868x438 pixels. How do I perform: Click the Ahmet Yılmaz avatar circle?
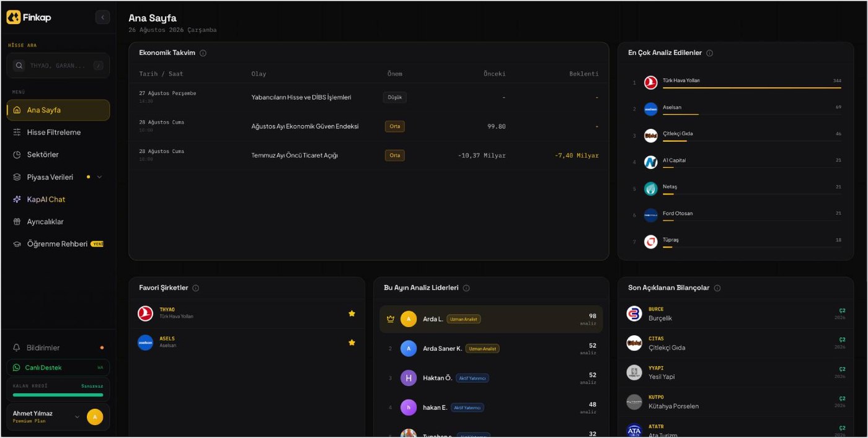95,417
